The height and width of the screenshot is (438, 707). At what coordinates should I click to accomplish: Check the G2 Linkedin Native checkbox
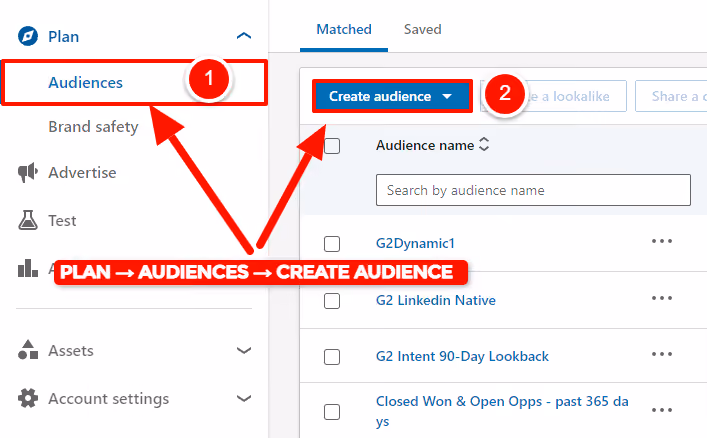click(x=332, y=301)
